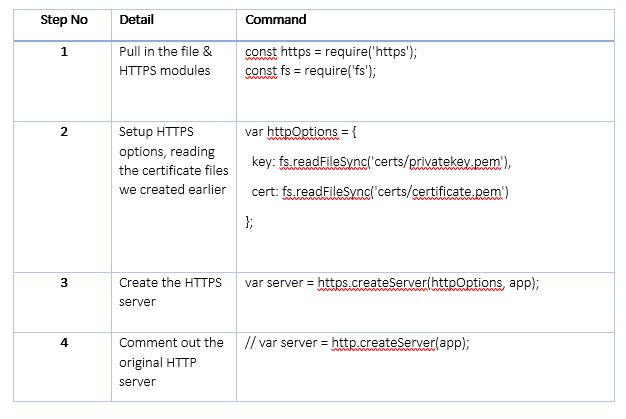Place cursor in the const fs require line
This screenshot has height=419, width=626.
click(310, 70)
